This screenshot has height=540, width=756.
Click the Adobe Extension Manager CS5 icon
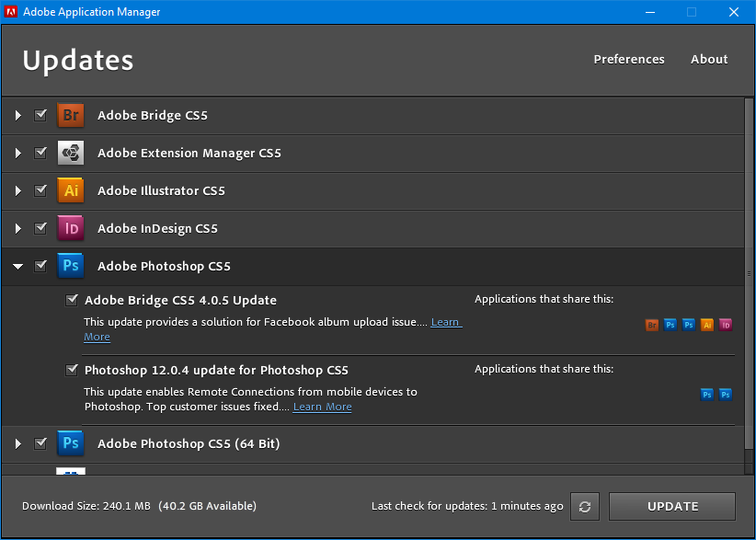71,153
